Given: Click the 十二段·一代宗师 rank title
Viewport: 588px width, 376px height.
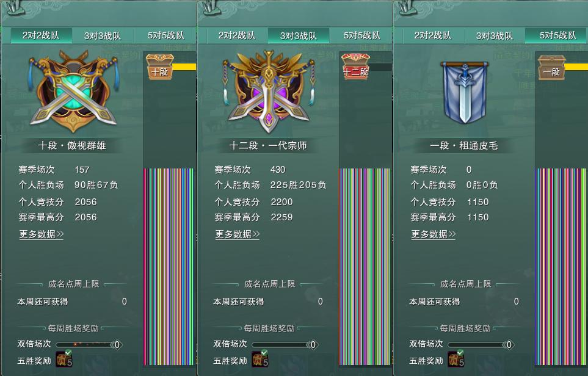Looking at the screenshot, I should (x=268, y=145).
